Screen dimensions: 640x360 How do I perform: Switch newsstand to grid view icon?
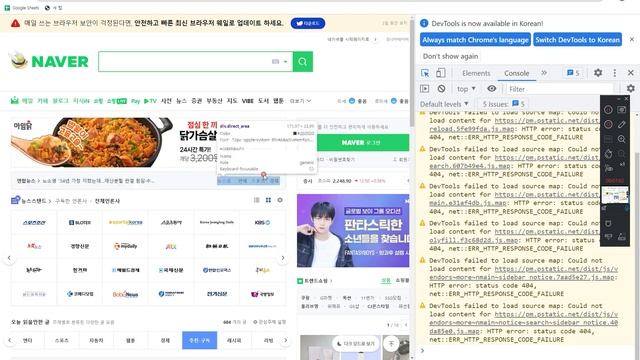[x=268, y=200]
